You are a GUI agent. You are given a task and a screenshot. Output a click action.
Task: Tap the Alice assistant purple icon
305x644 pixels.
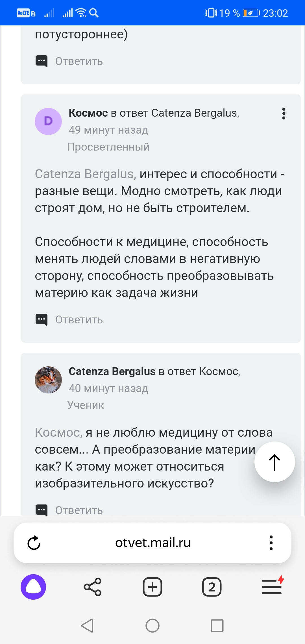pos(33,587)
